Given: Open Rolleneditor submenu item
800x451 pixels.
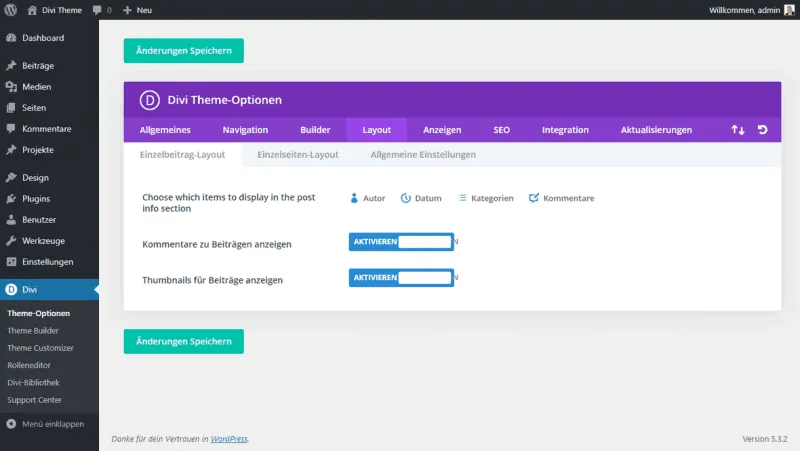Looking at the screenshot, I should click(x=29, y=365).
